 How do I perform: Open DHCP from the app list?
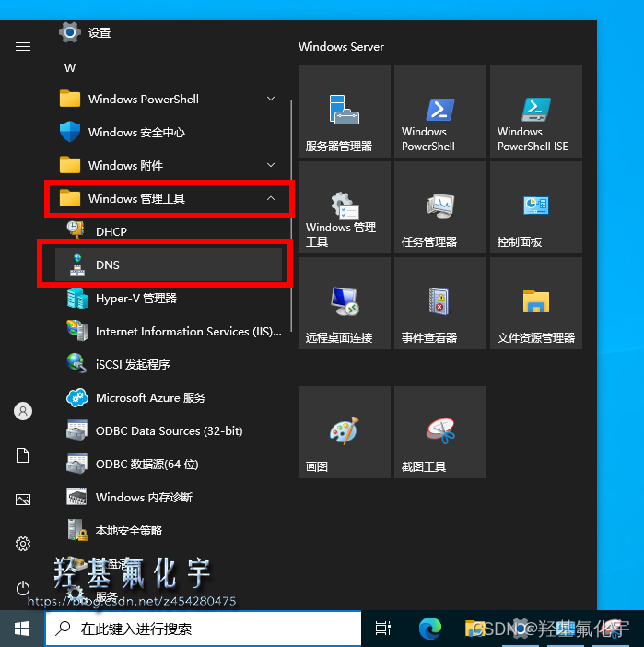169,231
